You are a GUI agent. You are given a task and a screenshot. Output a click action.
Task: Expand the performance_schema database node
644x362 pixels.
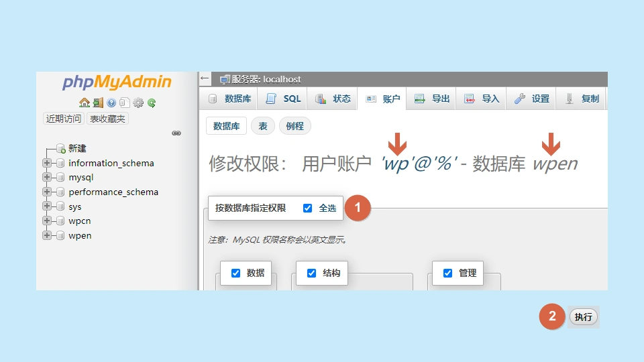pyautogui.click(x=47, y=192)
